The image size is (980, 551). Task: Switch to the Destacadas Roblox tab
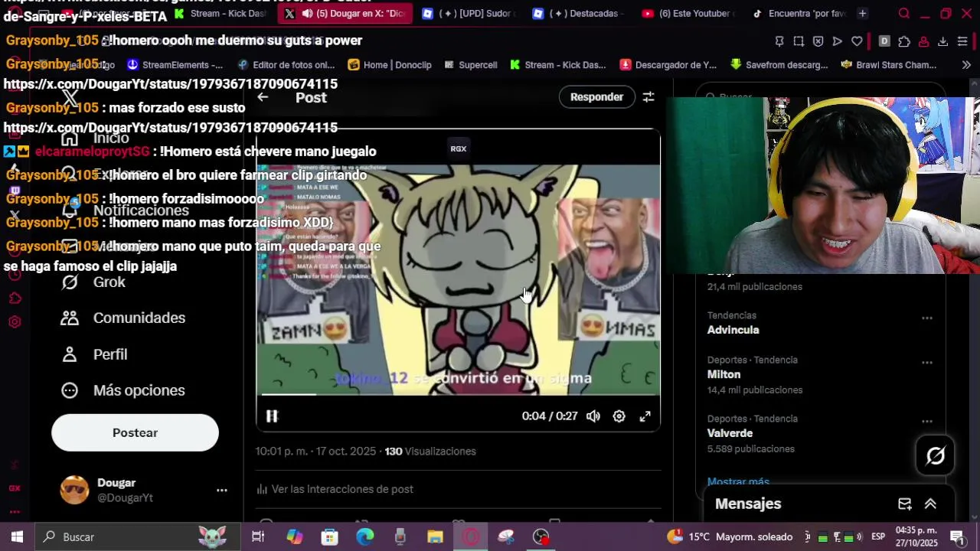pyautogui.click(x=580, y=13)
